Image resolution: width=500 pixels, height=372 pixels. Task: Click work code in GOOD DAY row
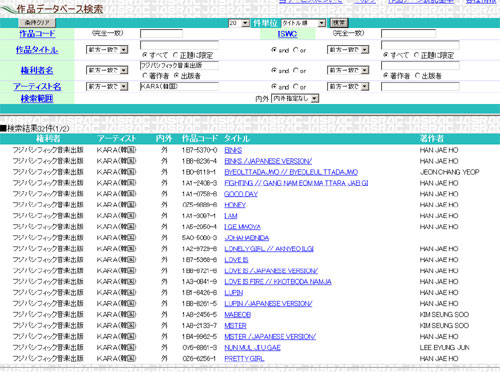[199, 194]
